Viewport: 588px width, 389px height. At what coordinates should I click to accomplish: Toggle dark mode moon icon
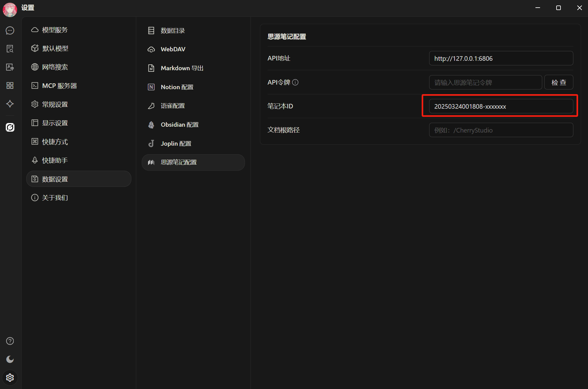coord(10,359)
